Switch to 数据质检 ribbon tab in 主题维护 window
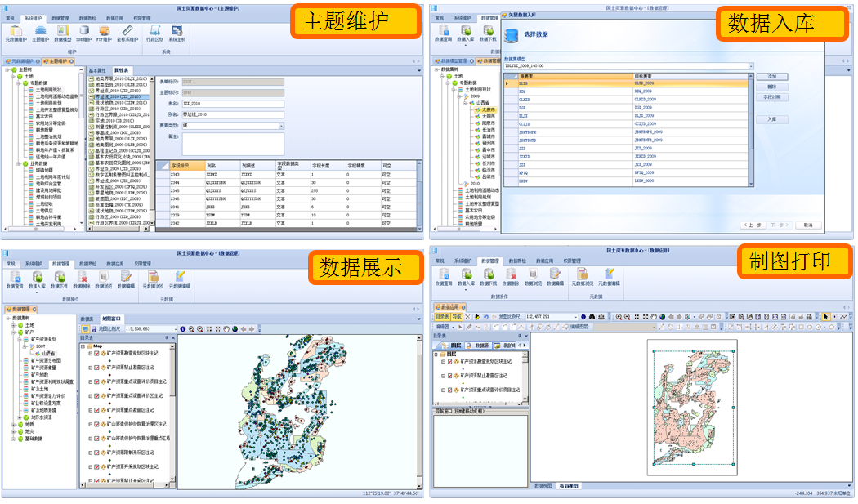Screen dimensions: 858x504 click(87, 18)
